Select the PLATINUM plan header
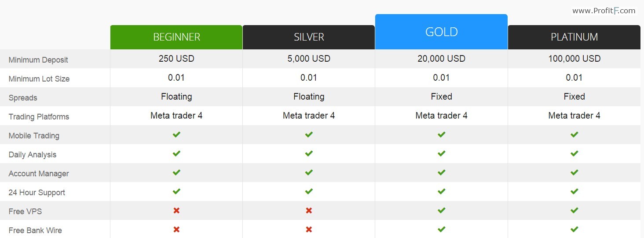This screenshot has width=644, height=238. (x=574, y=37)
